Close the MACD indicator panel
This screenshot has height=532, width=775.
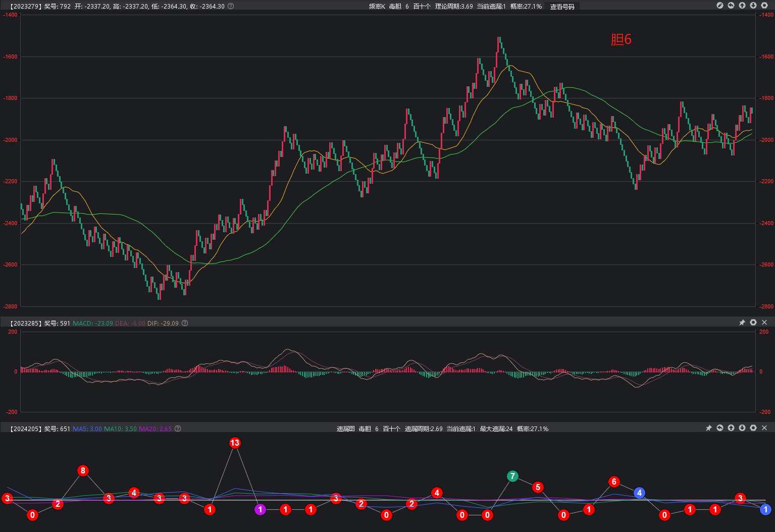point(764,323)
